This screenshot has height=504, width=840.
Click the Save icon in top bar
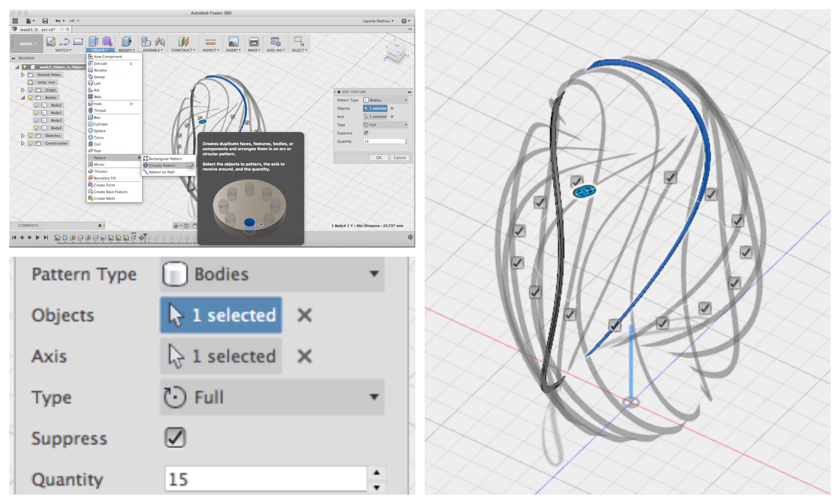[45, 21]
